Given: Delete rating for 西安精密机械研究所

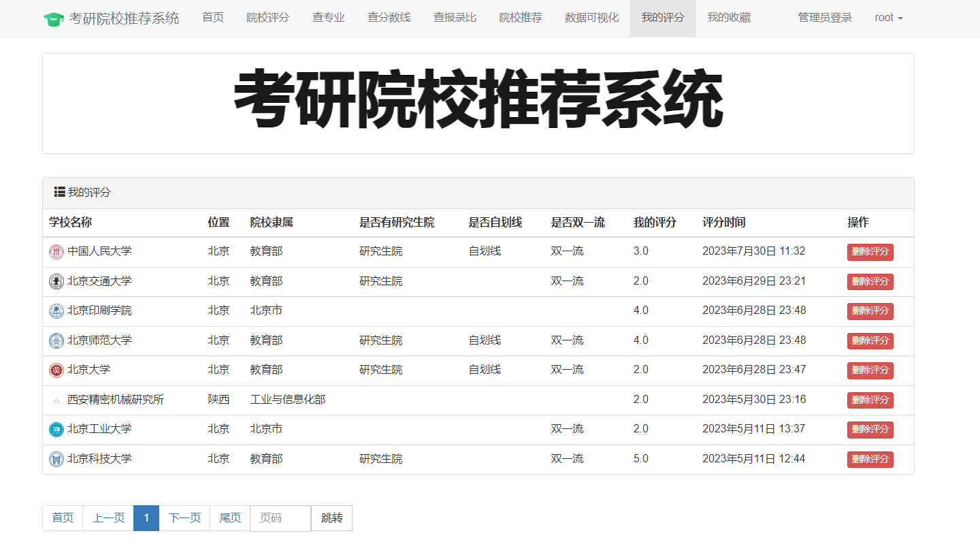Looking at the screenshot, I should [x=870, y=400].
